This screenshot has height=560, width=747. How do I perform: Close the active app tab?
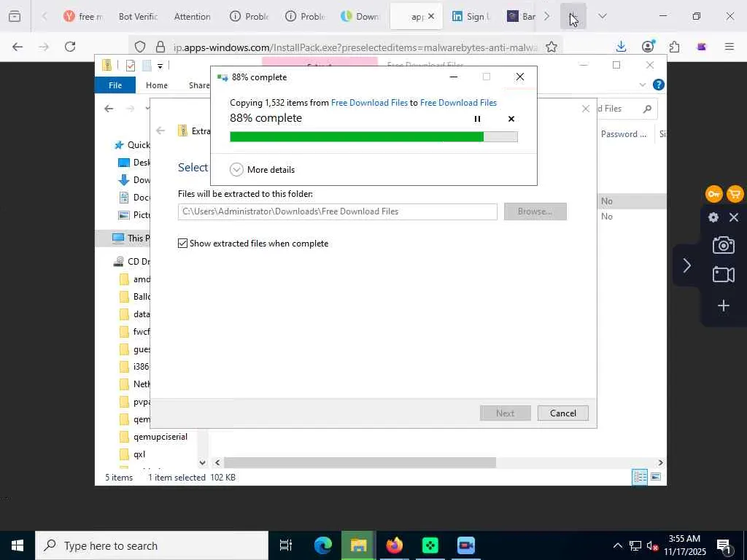pyautogui.click(x=431, y=16)
